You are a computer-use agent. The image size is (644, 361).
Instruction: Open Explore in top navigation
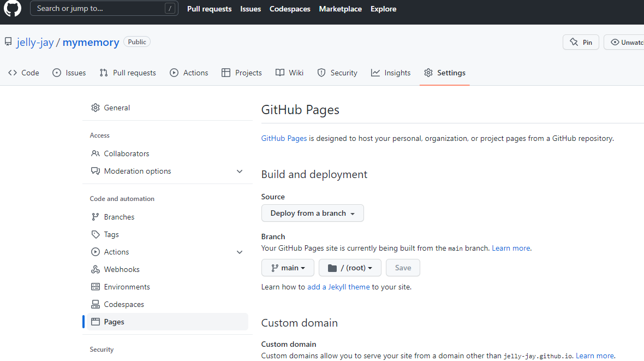pos(383,9)
